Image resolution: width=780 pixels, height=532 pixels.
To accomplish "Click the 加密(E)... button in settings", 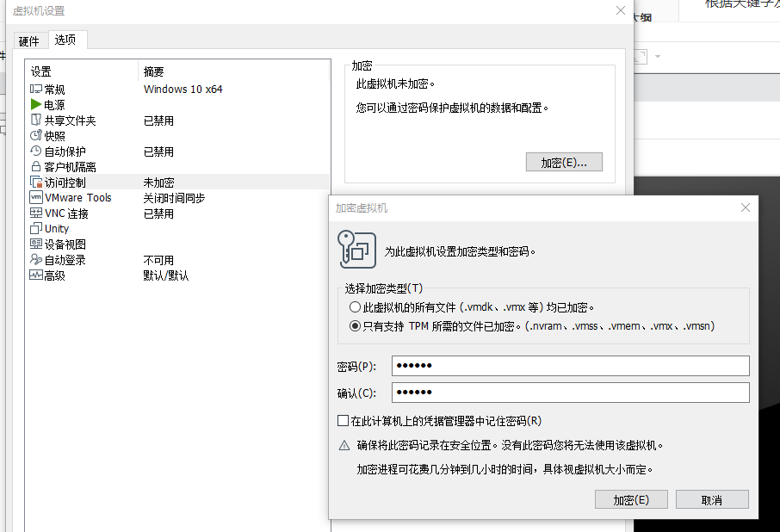I will [564, 162].
